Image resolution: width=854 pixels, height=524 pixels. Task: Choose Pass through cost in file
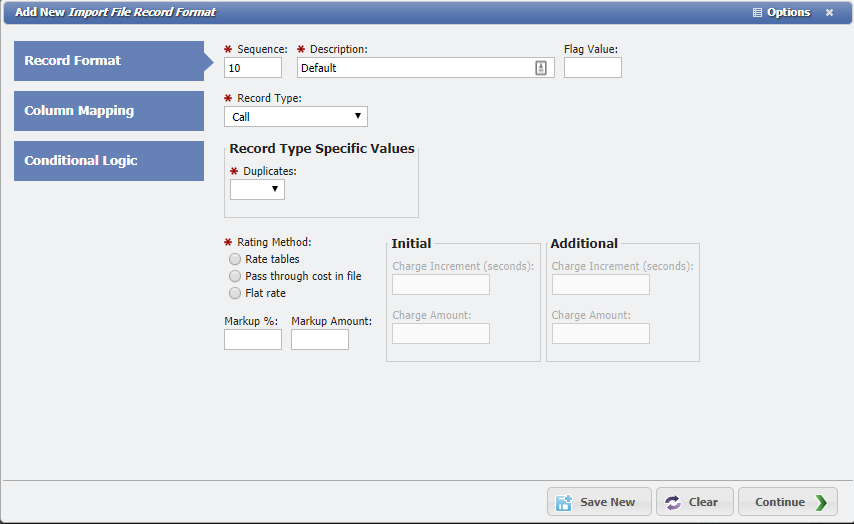pos(235,276)
